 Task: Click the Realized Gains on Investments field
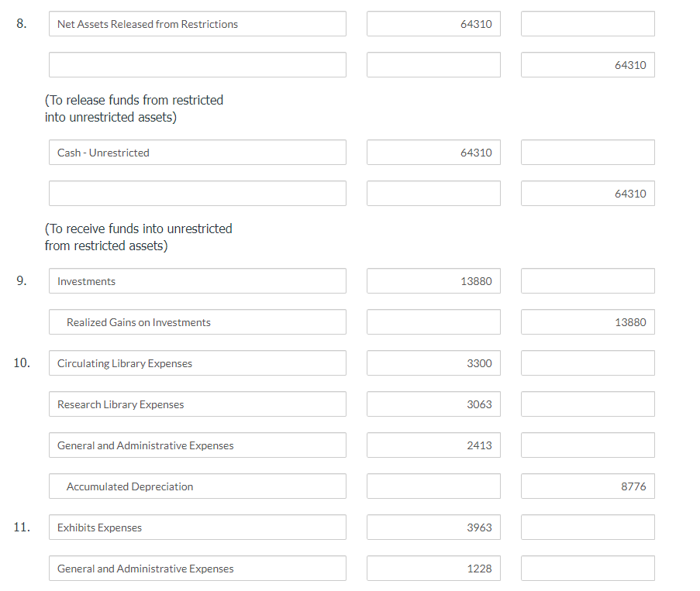(196, 321)
